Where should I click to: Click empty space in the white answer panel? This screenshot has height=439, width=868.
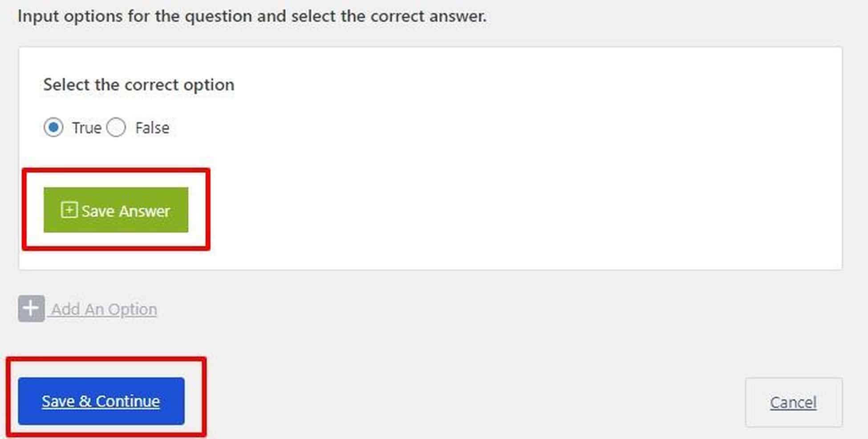point(490,178)
